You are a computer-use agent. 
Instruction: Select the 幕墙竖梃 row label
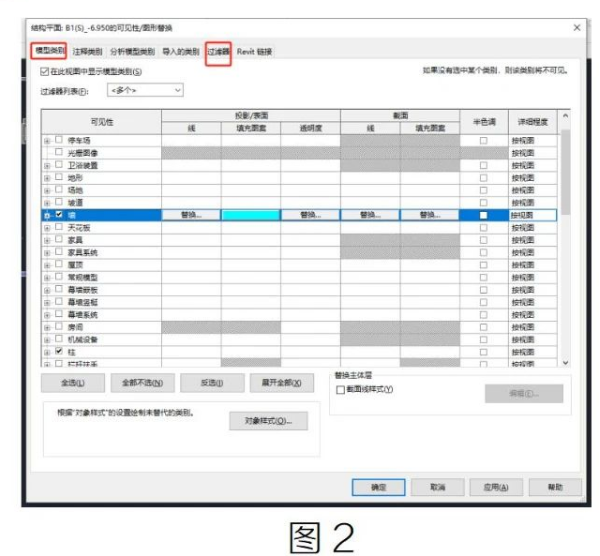pos(83,302)
